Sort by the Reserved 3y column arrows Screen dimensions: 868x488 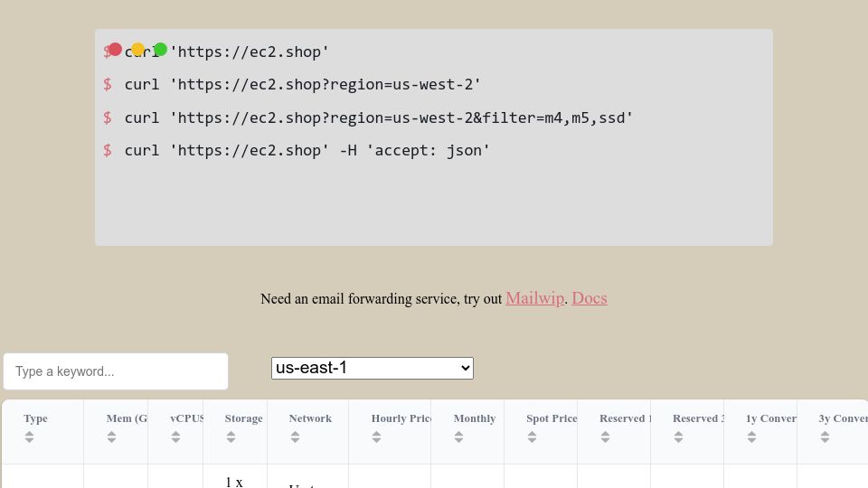coord(678,437)
